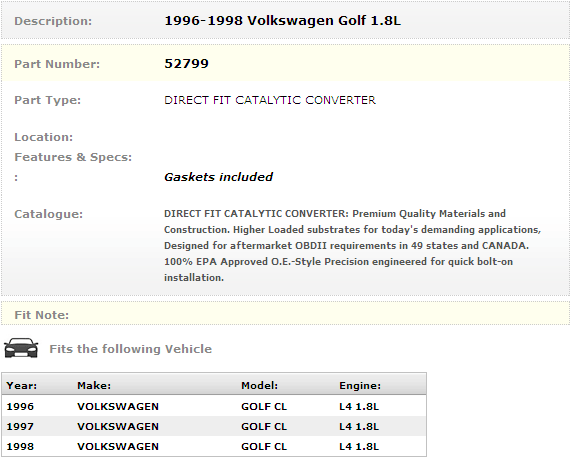Screen dimensions: 570x474
Task: Click GOLF CL in the 1998 row
Action: [264, 446]
